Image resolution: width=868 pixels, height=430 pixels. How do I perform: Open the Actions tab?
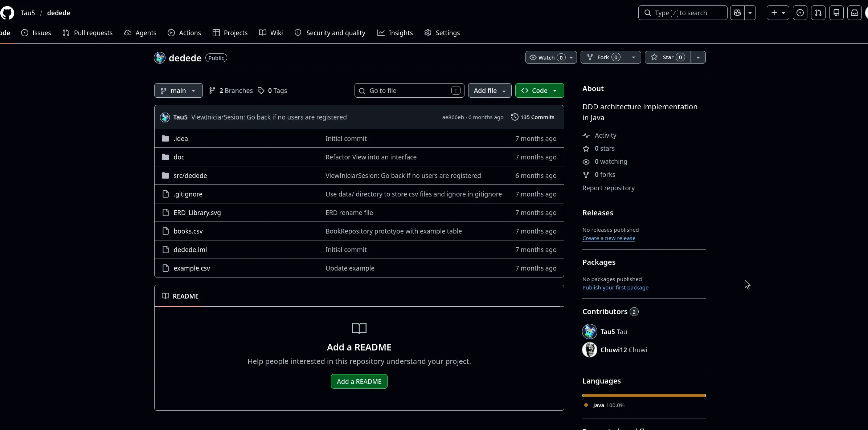click(x=184, y=33)
